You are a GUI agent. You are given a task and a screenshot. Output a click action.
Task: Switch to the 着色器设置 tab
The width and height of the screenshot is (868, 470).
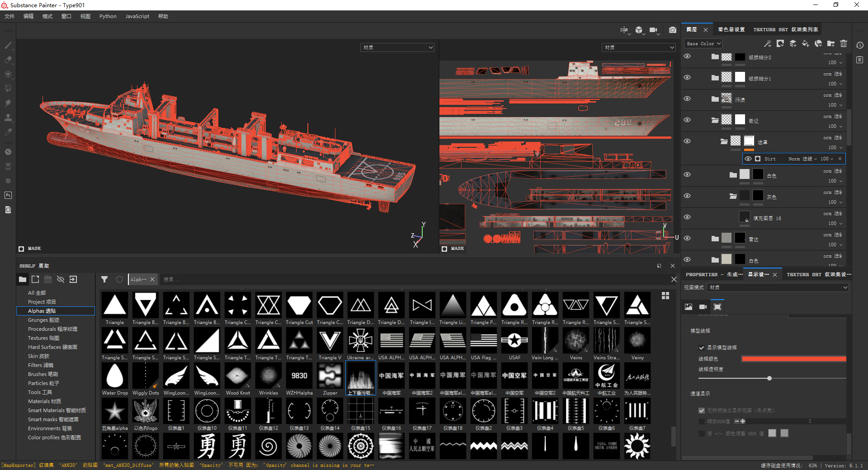click(731, 29)
